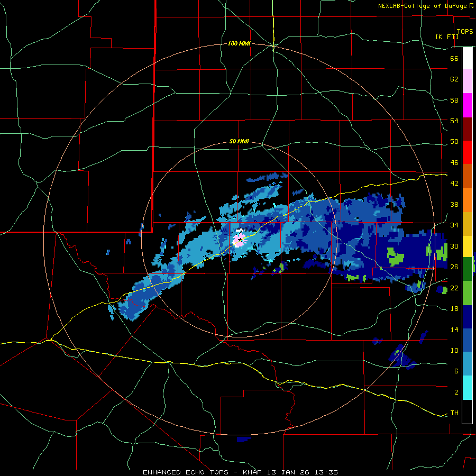The height and width of the screenshot is (476, 476).
Task: Click the bright red 46 kft swatch
Action: click(x=467, y=152)
